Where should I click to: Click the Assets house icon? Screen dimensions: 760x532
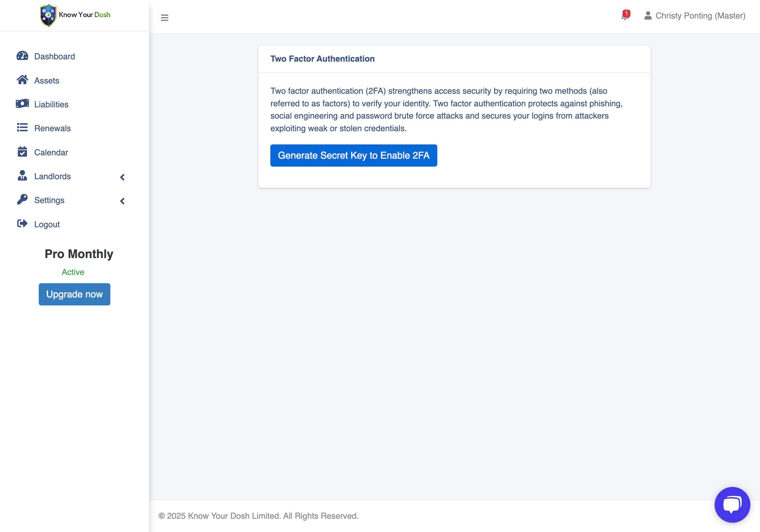(x=22, y=80)
